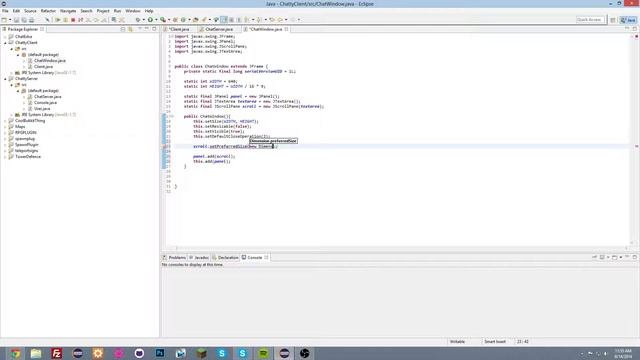Expand the CoolBukkitThing project

5,121
